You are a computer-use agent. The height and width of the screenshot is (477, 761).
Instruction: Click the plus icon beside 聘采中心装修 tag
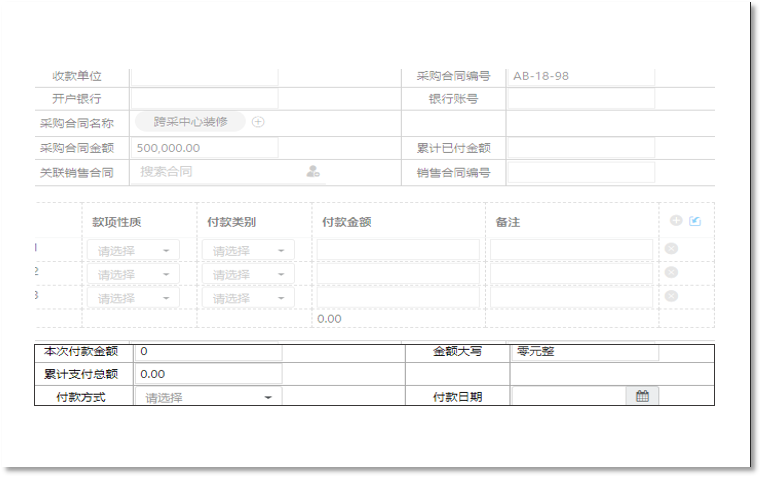[x=258, y=122]
